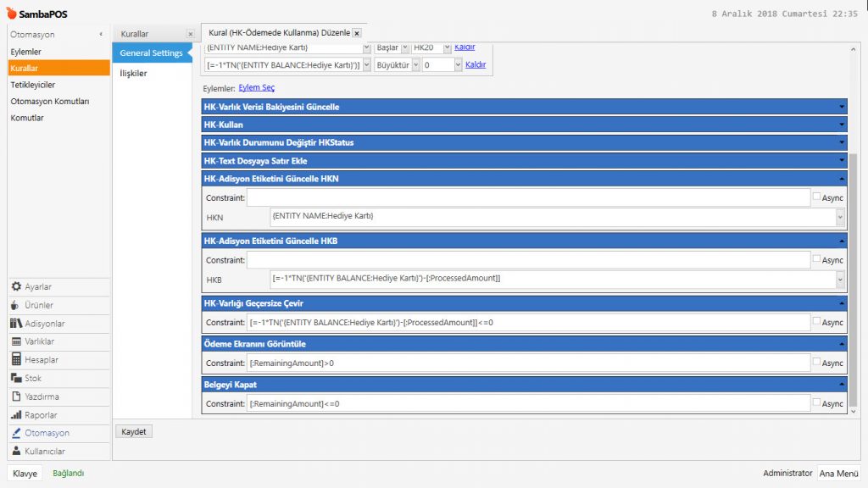Expand HK-Text Dosyaya Satır Ekle section

841,161
